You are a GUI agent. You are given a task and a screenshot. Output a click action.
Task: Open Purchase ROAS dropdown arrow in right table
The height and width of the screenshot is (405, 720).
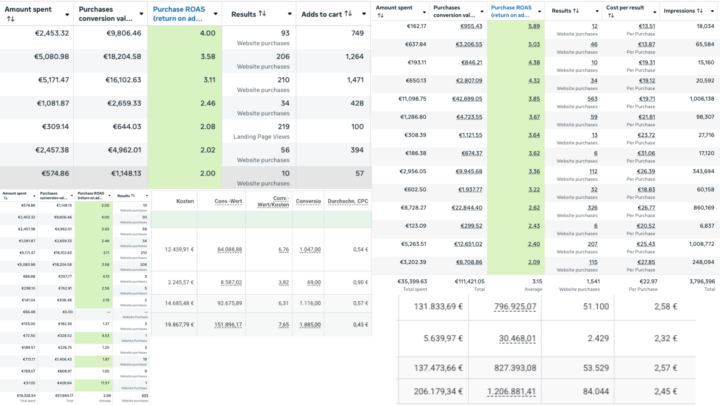tap(540, 11)
